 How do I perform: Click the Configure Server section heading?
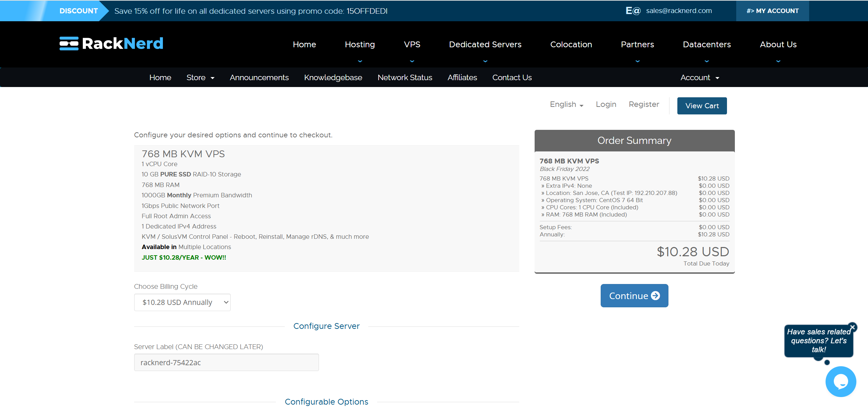(326, 326)
